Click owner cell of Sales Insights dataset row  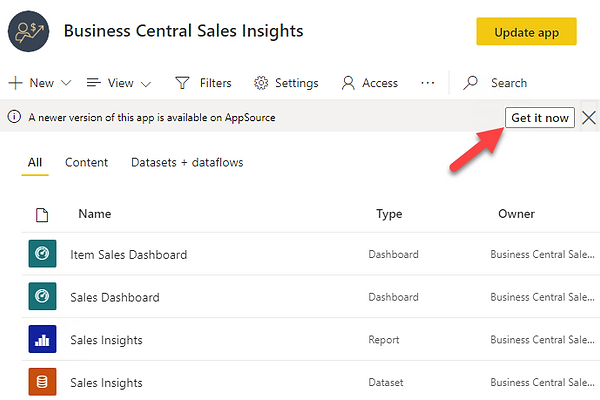pos(542,382)
